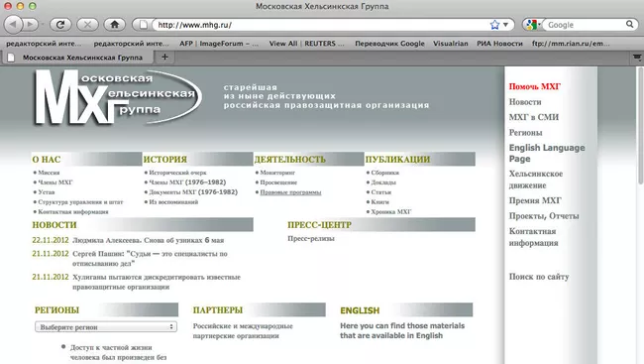The width and height of the screenshot is (644, 364).
Task: Open the Статьи link
Action: tap(381, 192)
